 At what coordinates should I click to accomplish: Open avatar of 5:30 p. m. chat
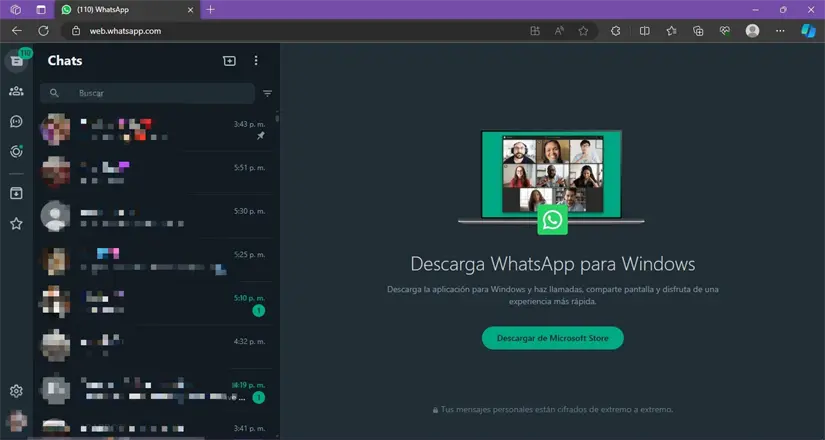[55, 216]
